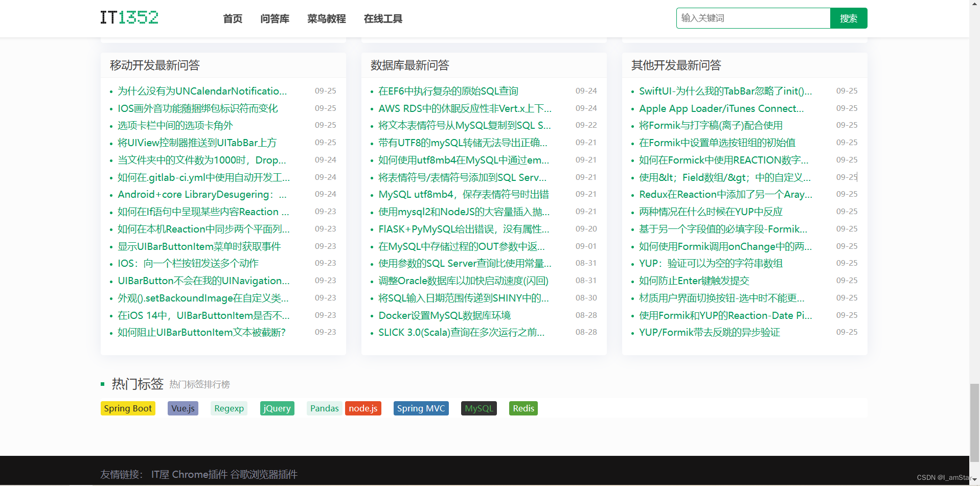Click the page vertical scrollbar thumb
980x486 pixels.
[975, 423]
